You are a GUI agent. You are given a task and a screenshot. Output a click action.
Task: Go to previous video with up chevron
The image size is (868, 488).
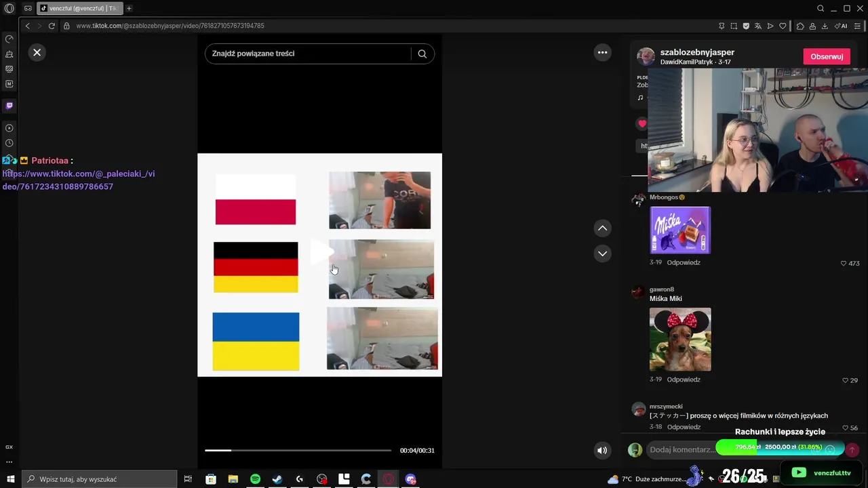(602, 228)
